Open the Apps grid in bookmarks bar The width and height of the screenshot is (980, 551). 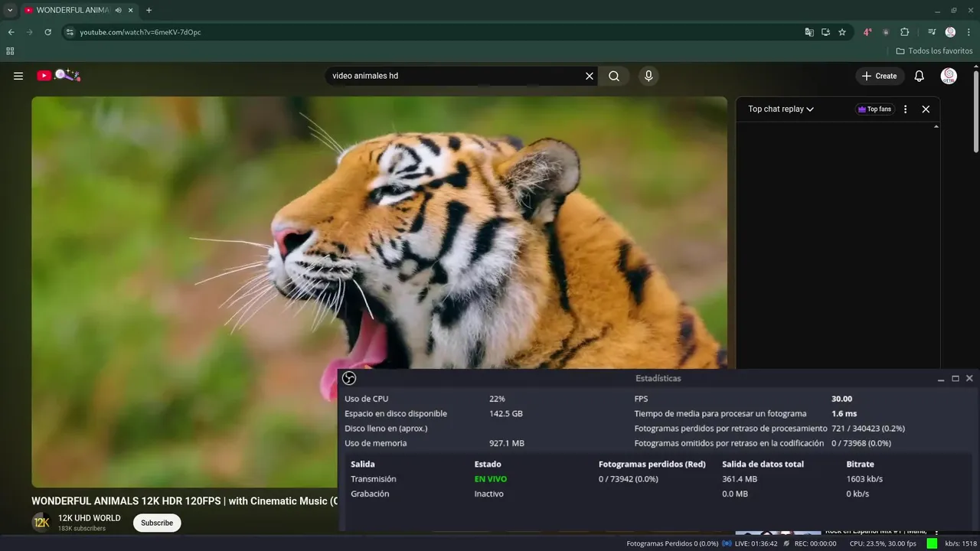[x=10, y=51]
